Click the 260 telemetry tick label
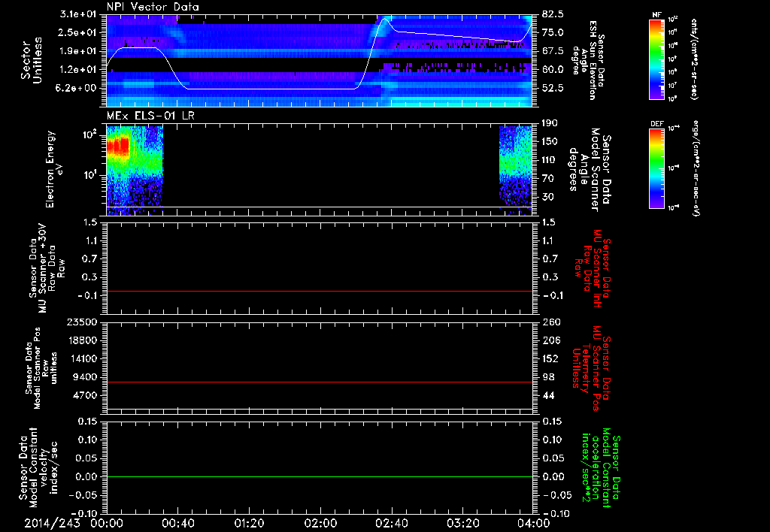Viewport: 770px width, 532px height. (x=551, y=322)
